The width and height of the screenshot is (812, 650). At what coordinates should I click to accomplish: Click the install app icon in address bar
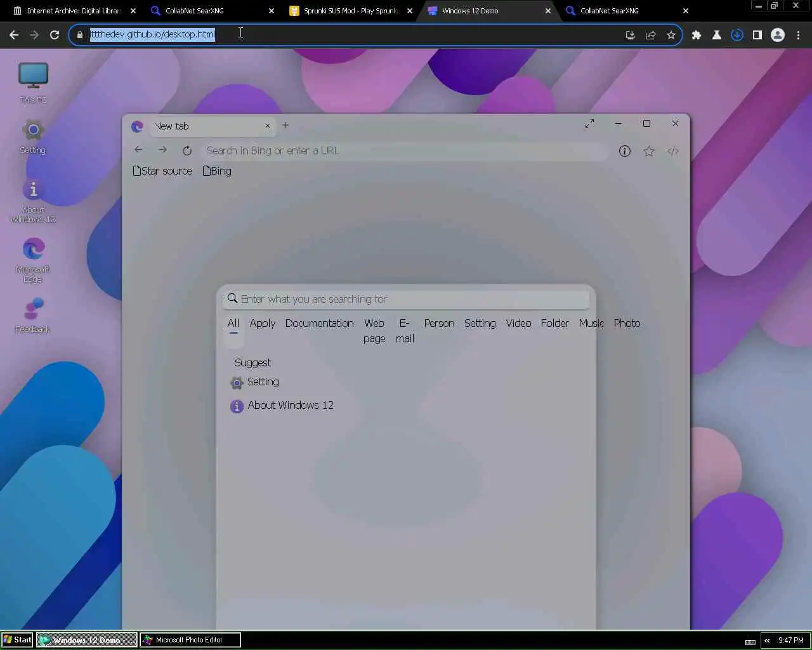pyautogui.click(x=631, y=35)
